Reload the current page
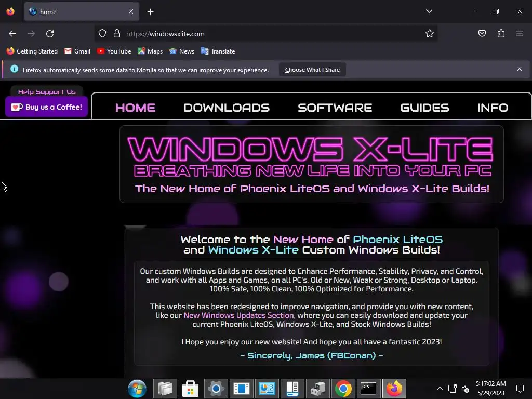Image resolution: width=532 pixels, height=399 pixels. pyautogui.click(x=50, y=34)
